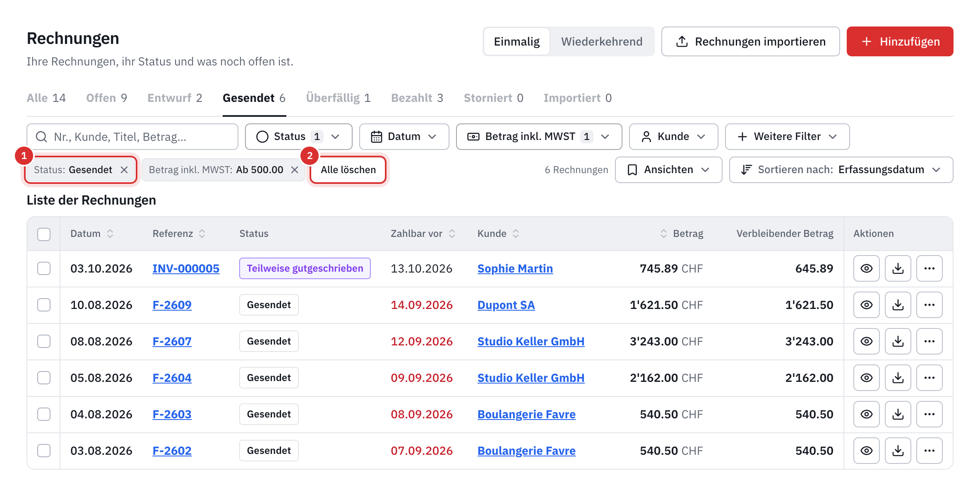Change sorting via Sortieren nach dropdown
The width and height of the screenshot is (980, 497).
841,170
